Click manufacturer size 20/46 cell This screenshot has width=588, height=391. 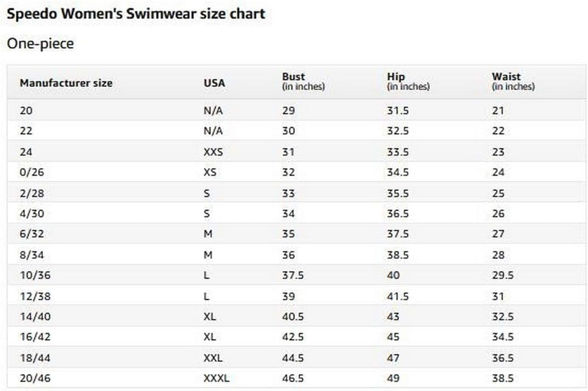tap(35, 378)
